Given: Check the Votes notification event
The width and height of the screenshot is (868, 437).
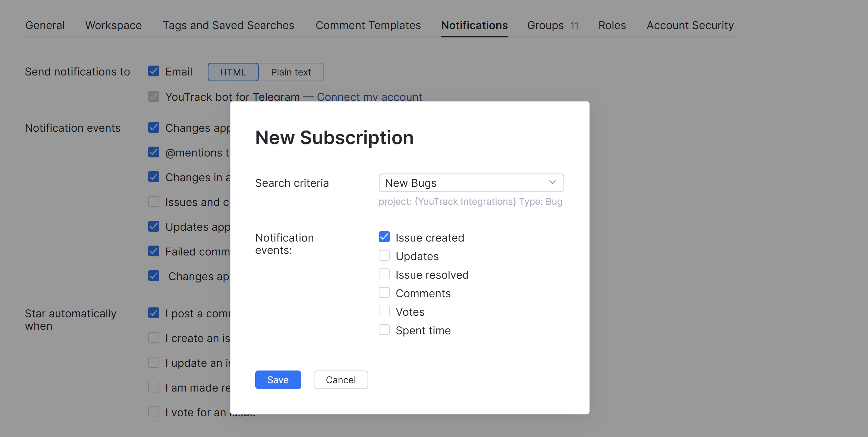Looking at the screenshot, I should tap(384, 311).
